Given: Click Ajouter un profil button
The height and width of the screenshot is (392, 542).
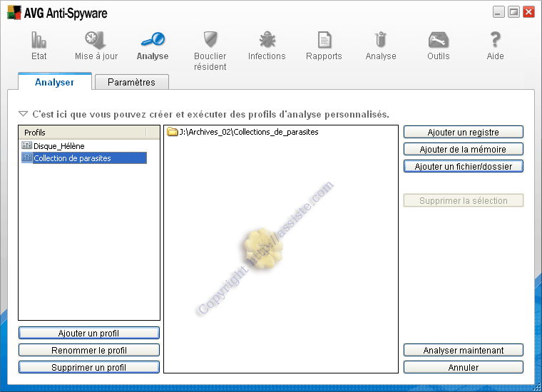Looking at the screenshot, I should pos(89,333).
